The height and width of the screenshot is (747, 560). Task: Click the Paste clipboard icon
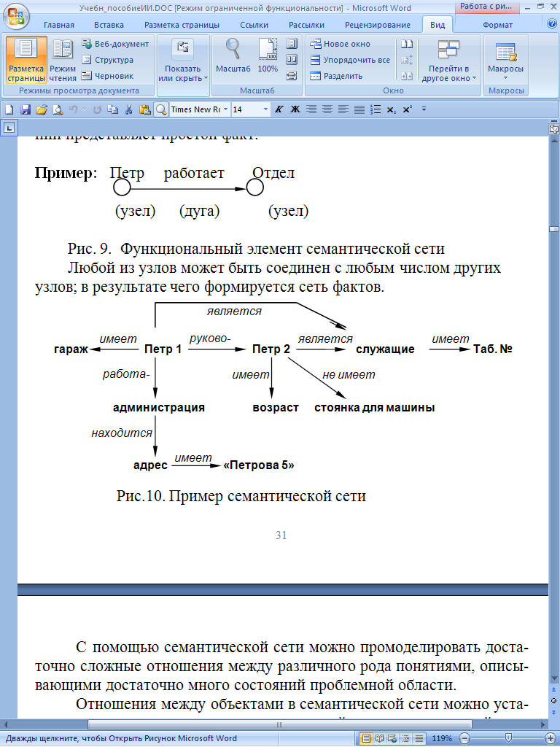click(x=145, y=109)
